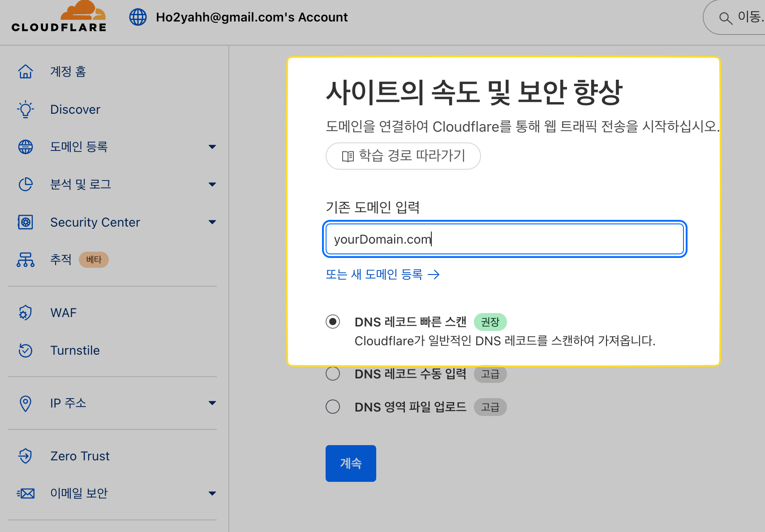765x532 pixels.
Task: Open the 도메인 등록 menu label
Action: [79, 147]
